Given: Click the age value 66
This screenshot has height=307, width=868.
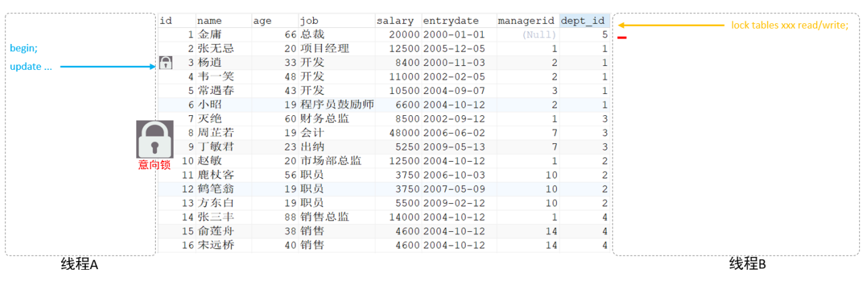Looking at the screenshot, I should [291, 35].
